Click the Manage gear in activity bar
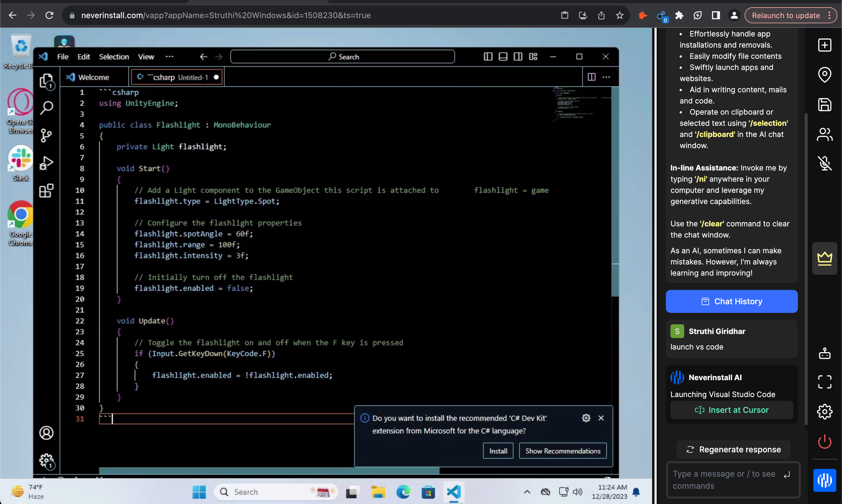842x504 pixels. (x=46, y=461)
